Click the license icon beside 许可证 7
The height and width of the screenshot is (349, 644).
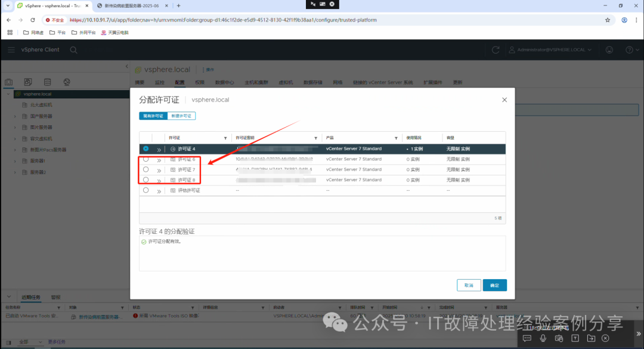click(173, 170)
